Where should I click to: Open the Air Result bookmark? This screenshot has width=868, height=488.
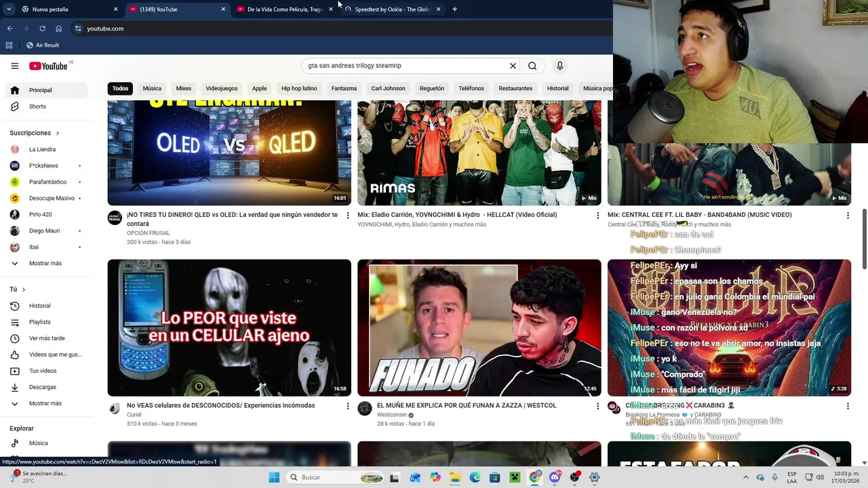[42, 45]
